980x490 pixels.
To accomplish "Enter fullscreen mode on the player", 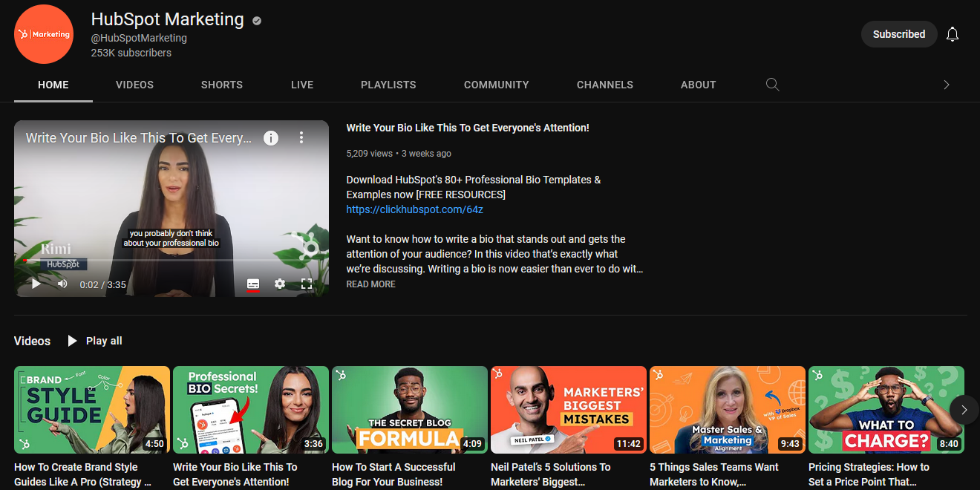I will (307, 284).
